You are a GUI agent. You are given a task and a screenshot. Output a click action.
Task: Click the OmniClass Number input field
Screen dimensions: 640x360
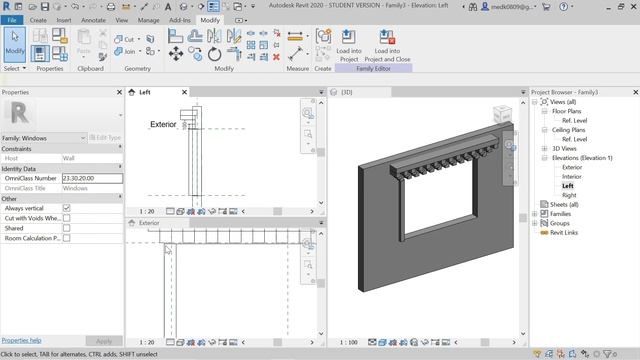tap(92, 178)
